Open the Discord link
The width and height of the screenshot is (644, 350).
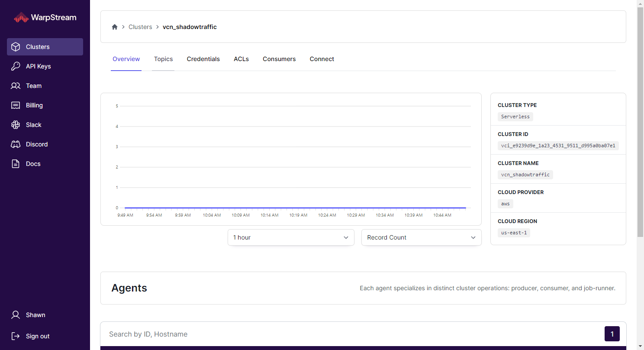(x=45, y=144)
